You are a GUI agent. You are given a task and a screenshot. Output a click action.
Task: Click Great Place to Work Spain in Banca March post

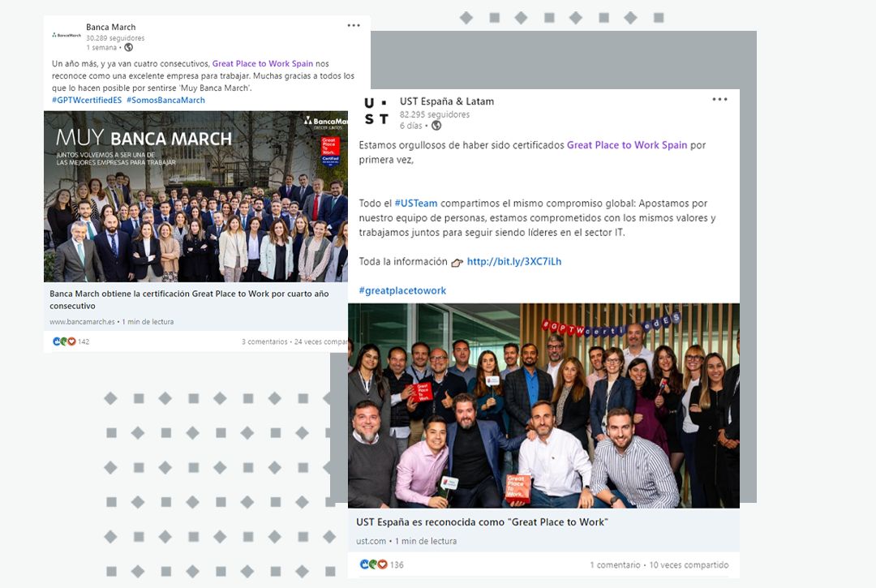[263, 63]
